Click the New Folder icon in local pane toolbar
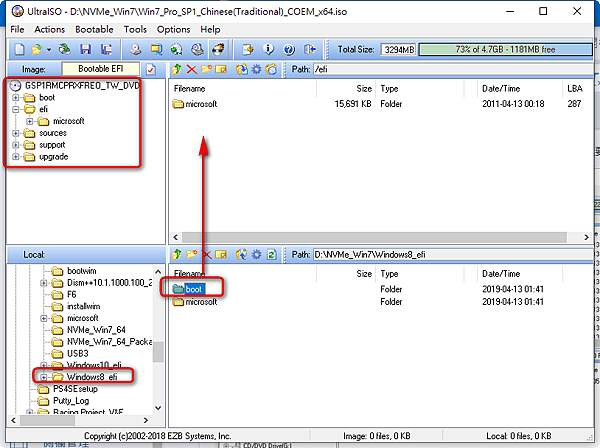Image resolution: width=600 pixels, height=448 pixels. coord(191,254)
